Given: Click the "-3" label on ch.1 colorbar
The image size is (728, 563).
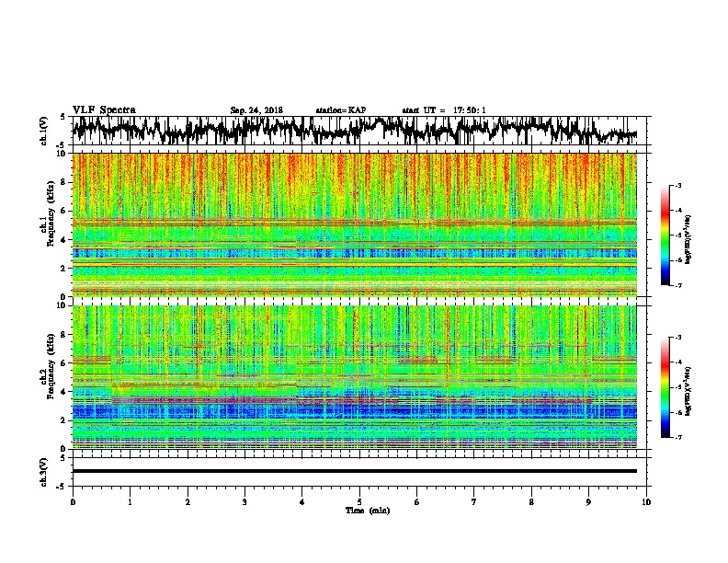Looking at the screenshot, I should [x=677, y=186].
